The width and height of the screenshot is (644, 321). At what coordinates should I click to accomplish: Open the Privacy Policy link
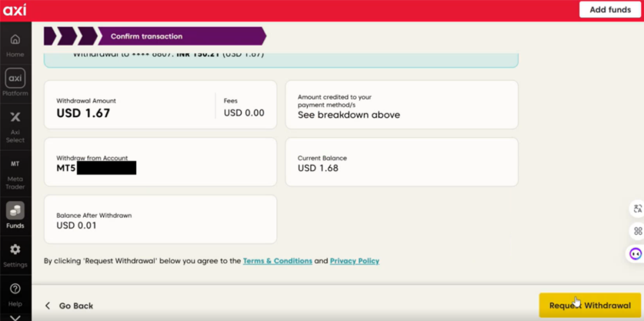point(354,261)
